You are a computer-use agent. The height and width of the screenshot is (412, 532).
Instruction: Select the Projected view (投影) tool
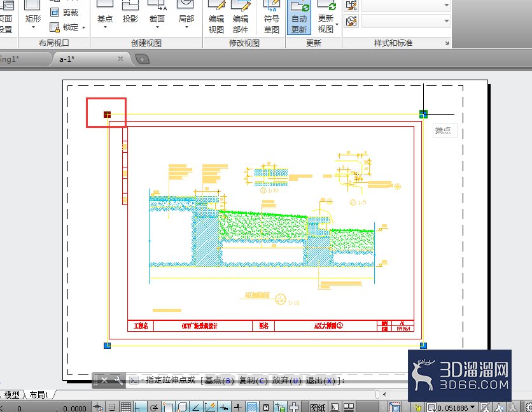(x=130, y=12)
